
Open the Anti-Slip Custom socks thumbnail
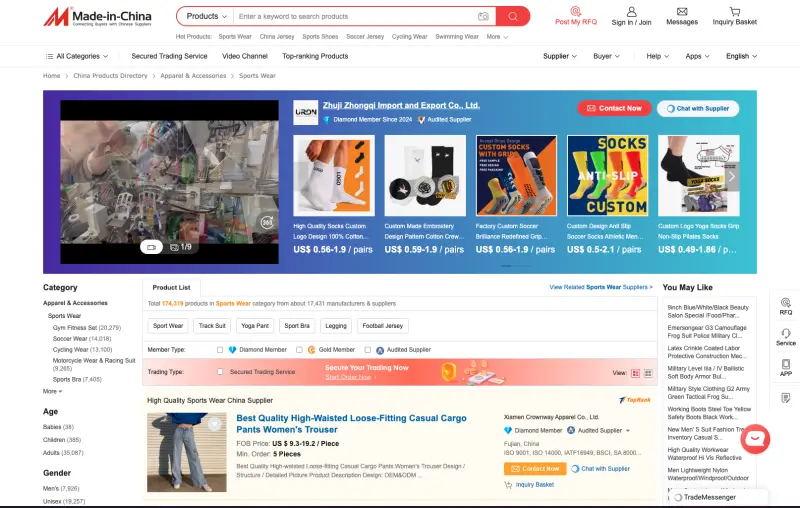[608, 175]
